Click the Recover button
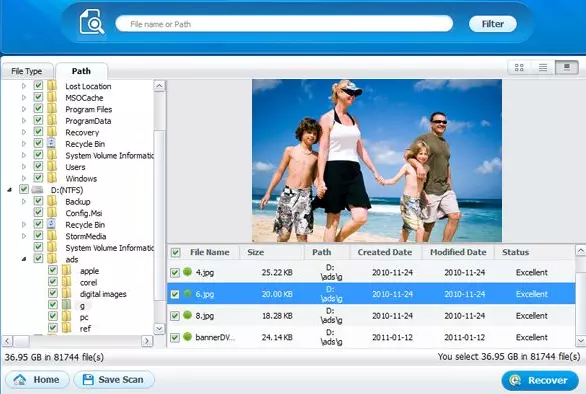 (x=540, y=381)
